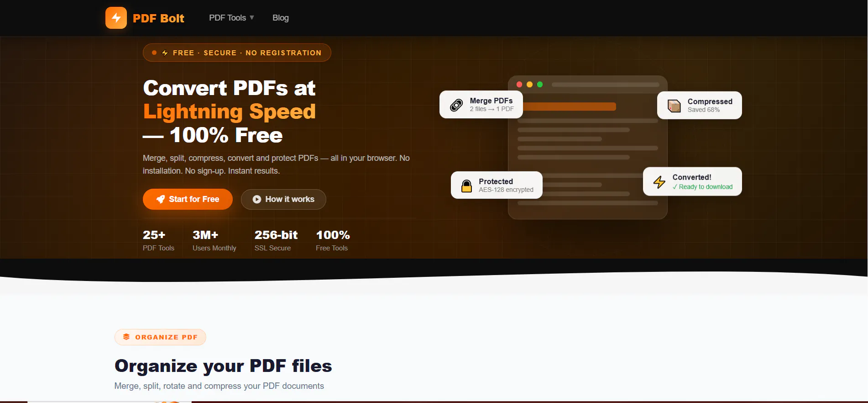This screenshot has width=868, height=403.
Task: Click the "2 files → 1 PDF" text
Action: tap(492, 109)
